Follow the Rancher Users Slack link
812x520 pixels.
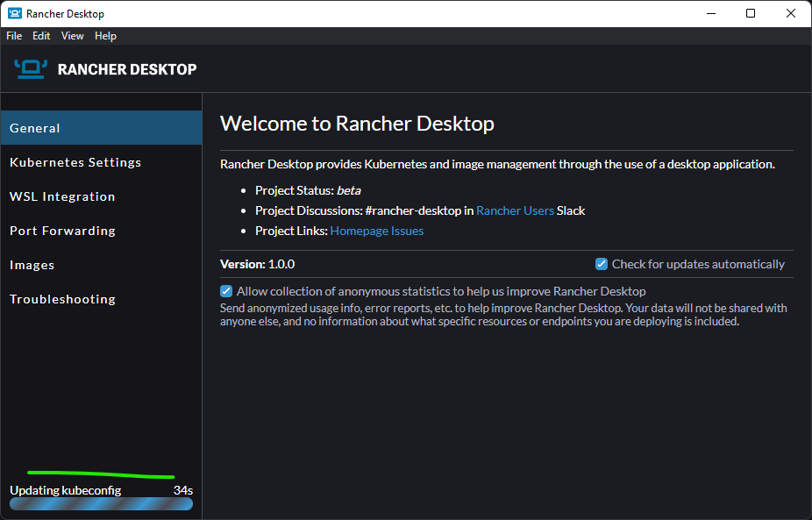[x=515, y=210]
